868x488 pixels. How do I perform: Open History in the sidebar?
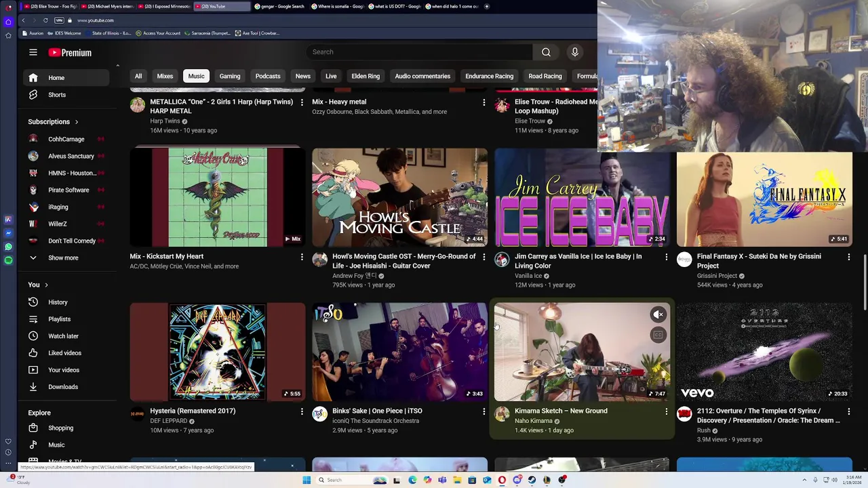click(x=66, y=302)
